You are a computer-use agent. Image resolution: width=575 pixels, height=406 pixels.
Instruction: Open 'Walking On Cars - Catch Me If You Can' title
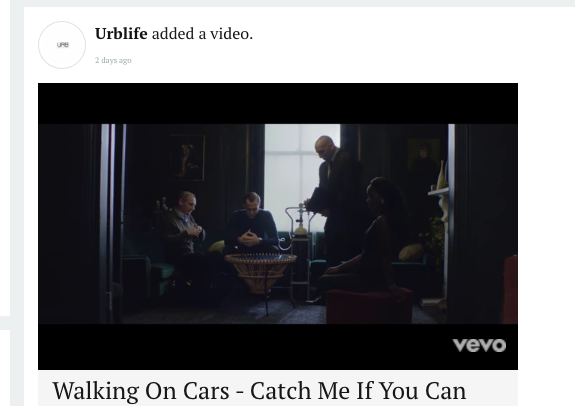click(x=259, y=391)
